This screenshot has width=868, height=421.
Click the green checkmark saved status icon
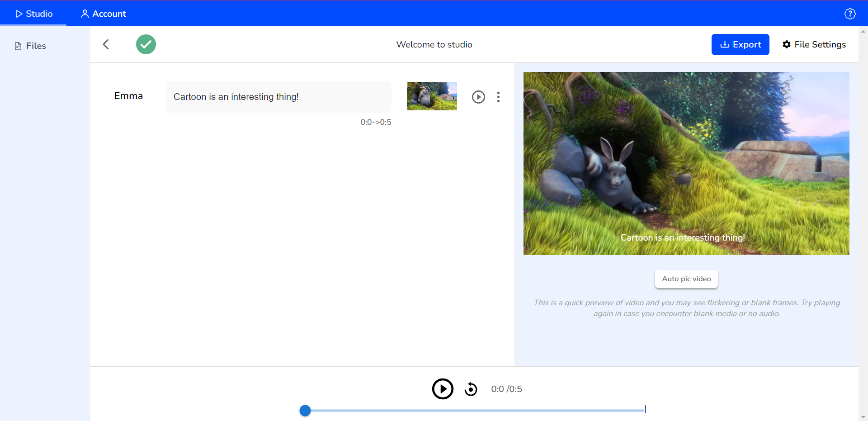tap(146, 44)
